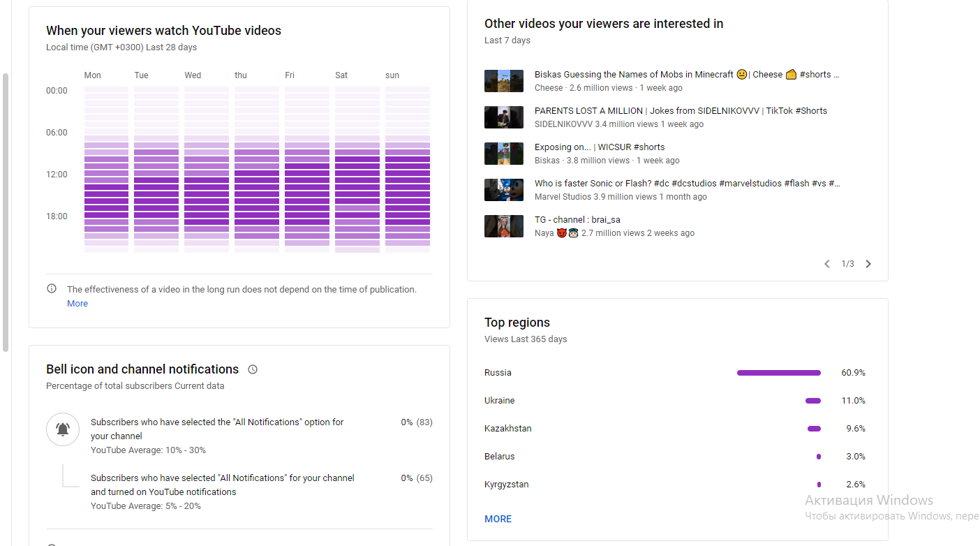Click the Ukraine region bar
The image size is (980, 546).
(x=813, y=401)
